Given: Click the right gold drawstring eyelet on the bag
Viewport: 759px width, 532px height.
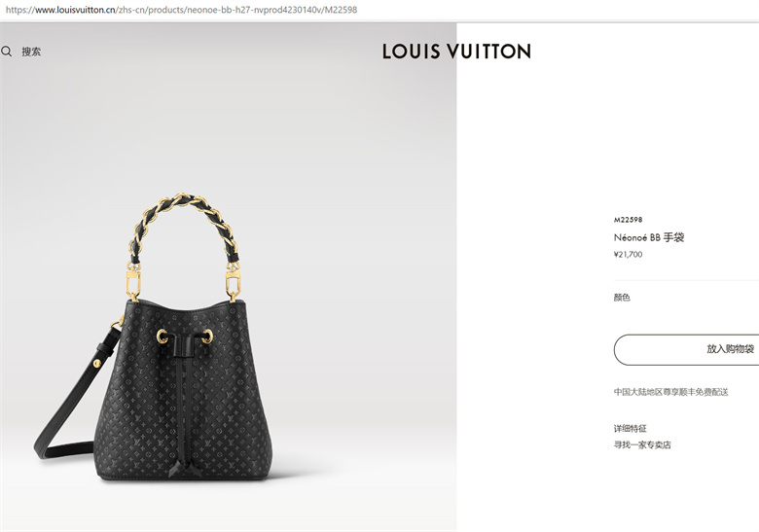Looking at the screenshot, I should tap(207, 337).
